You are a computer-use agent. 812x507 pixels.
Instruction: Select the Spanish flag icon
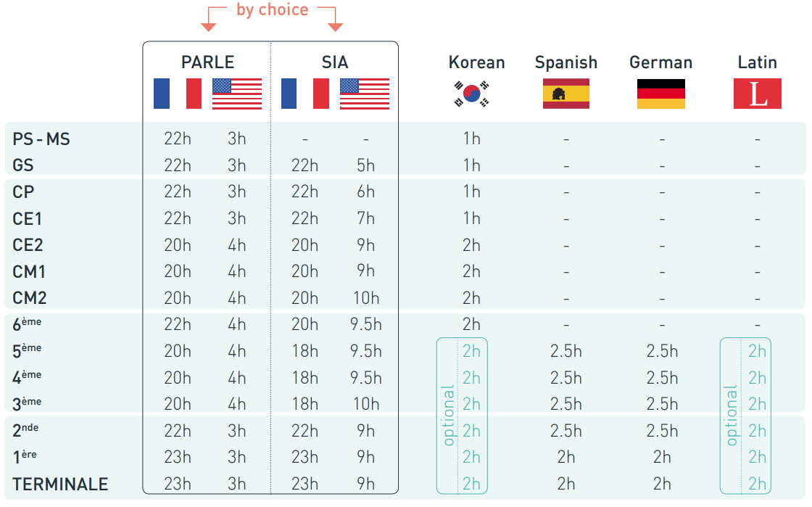point(566,94)
